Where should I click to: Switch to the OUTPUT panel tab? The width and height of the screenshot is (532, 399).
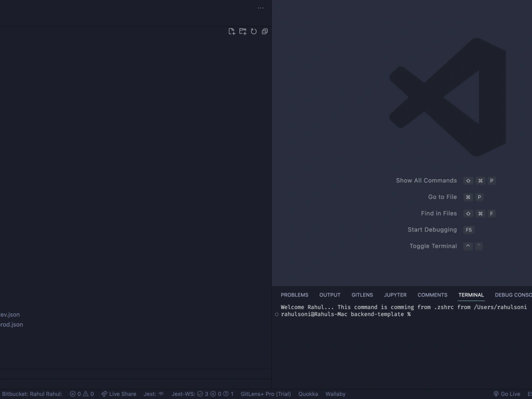(x=330, y=295)
